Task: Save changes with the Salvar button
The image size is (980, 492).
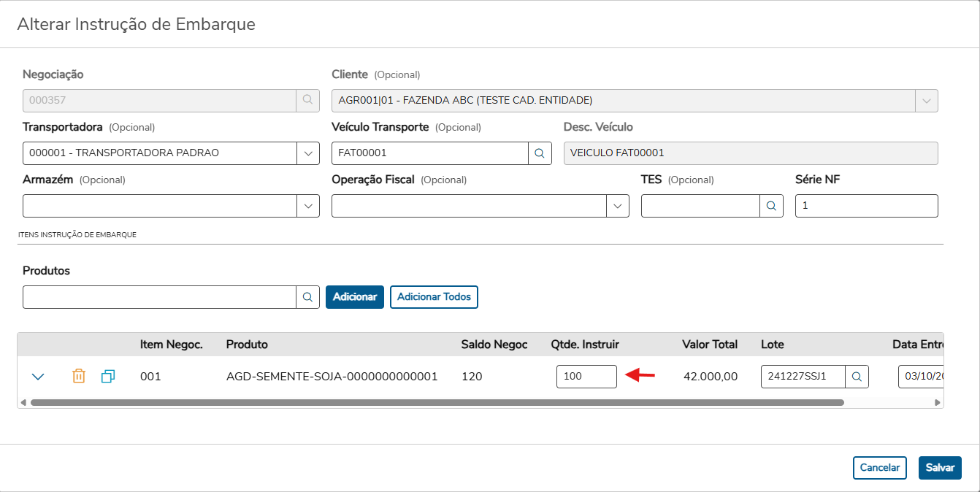Action: click(940, 468)
